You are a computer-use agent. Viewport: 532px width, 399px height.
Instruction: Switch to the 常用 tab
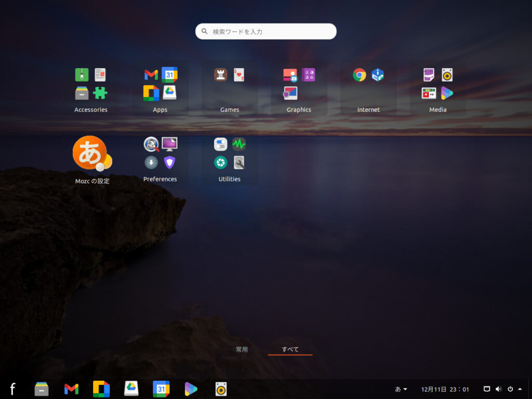tap(241, 349)
